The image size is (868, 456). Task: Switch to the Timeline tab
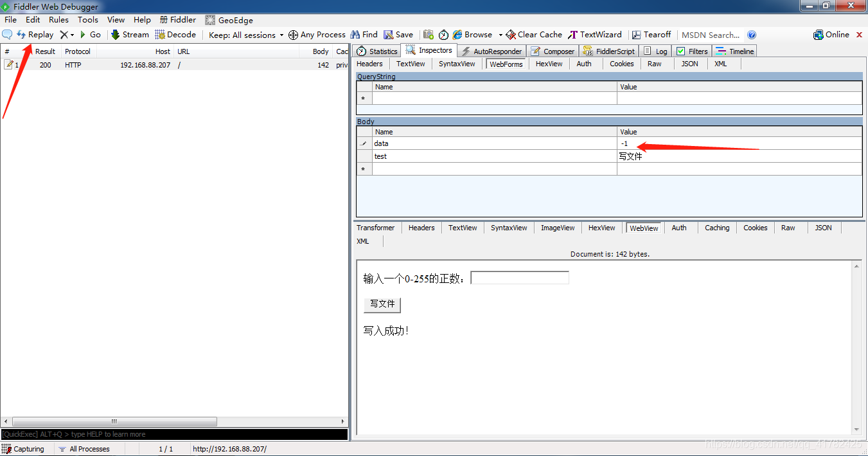735,51
